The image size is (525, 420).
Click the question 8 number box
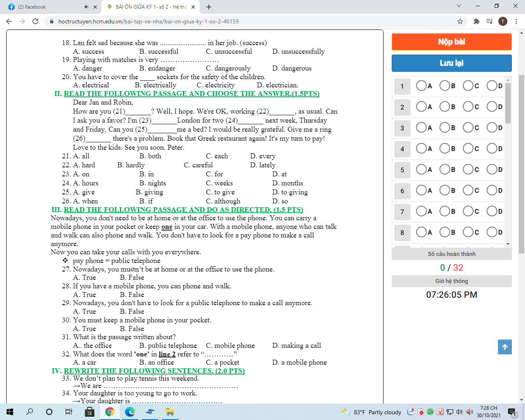click(x=402, y=233)
